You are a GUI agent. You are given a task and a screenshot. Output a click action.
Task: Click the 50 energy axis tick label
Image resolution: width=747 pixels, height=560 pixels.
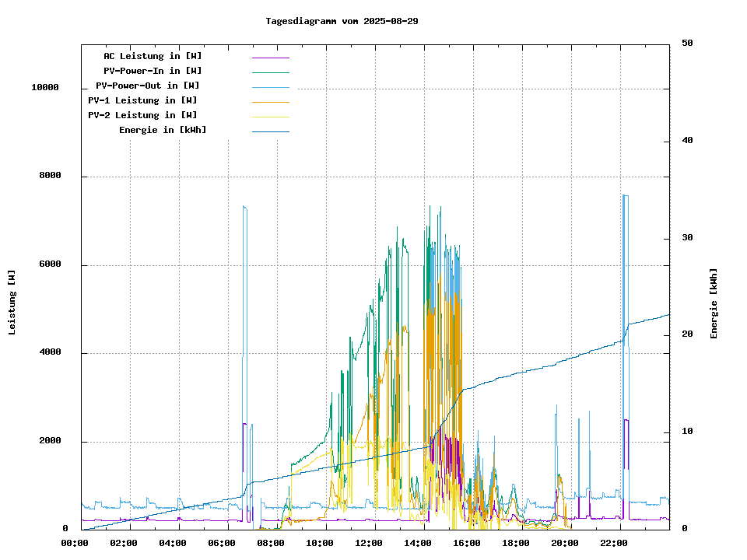[x=687, y=44]
